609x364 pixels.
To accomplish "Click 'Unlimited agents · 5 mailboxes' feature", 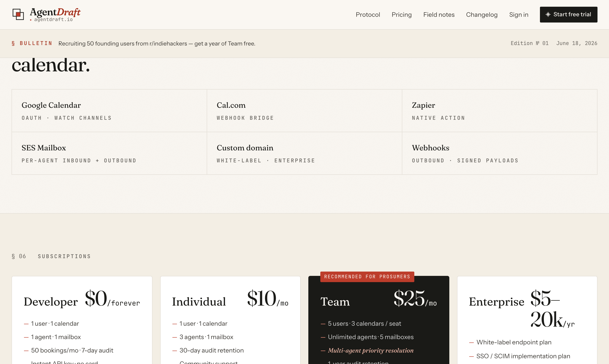I will 371,337.
